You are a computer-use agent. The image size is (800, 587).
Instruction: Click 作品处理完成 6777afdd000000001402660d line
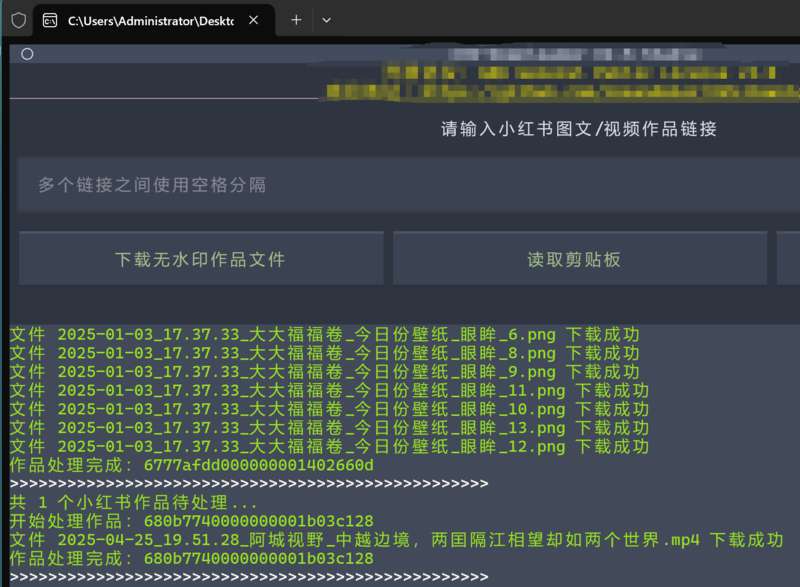pos(191,465)
